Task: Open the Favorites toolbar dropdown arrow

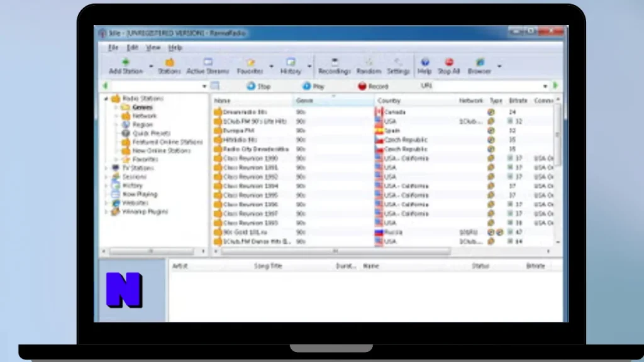Action: [x=271, y=66]
